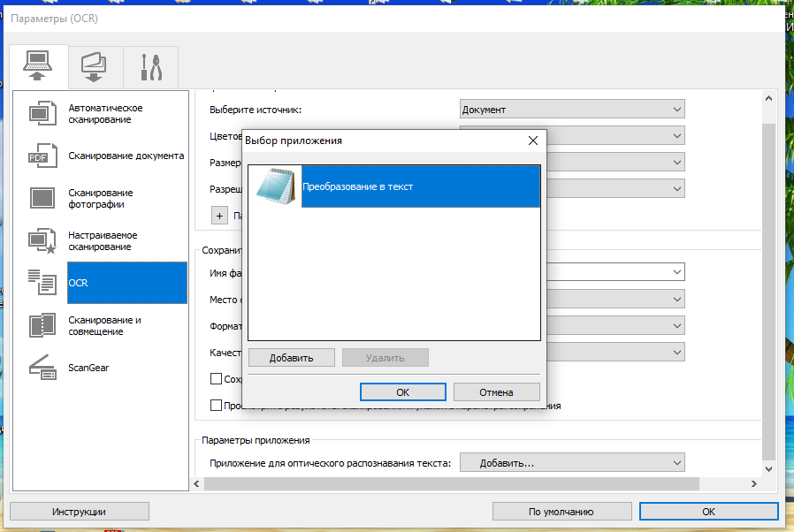Click main window OK button
Viewport: 794px width, 532px height.
point(709,512)
